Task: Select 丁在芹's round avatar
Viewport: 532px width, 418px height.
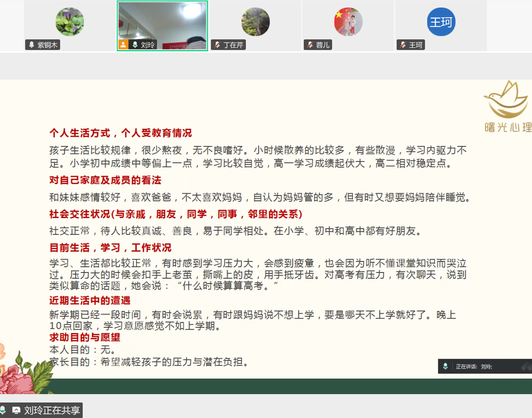Action: point(255,22)
